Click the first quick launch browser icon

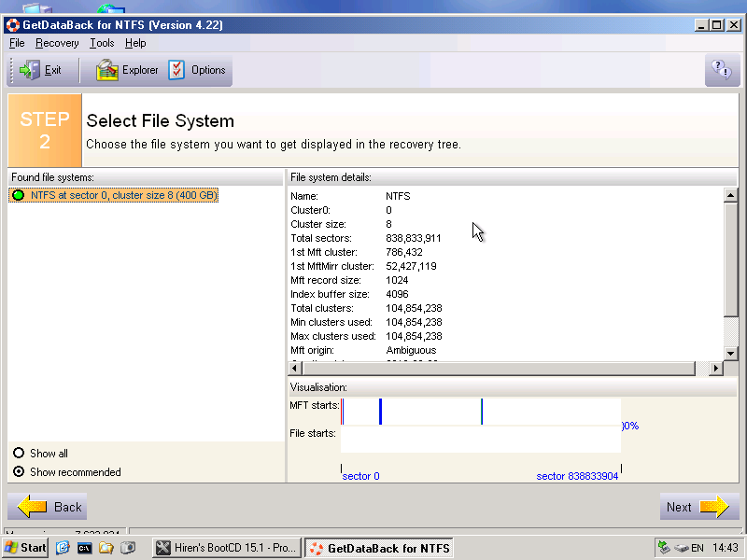click(x=63, y=548)
